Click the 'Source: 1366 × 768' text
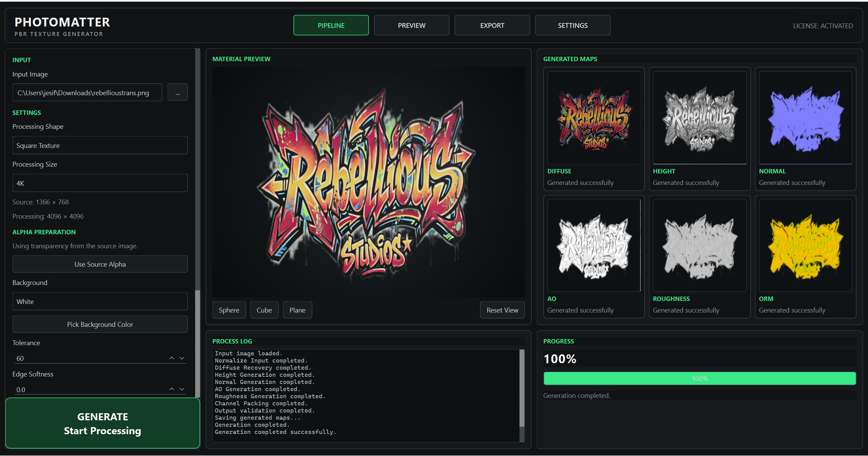Image resolution: width=868 pixels, height=456 pixels. [x=41, y=202]
